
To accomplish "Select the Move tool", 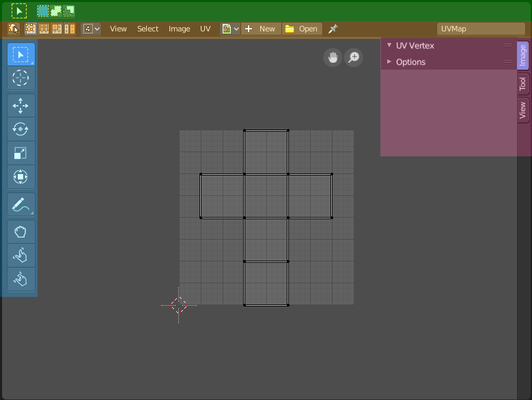I will [21, 105].
